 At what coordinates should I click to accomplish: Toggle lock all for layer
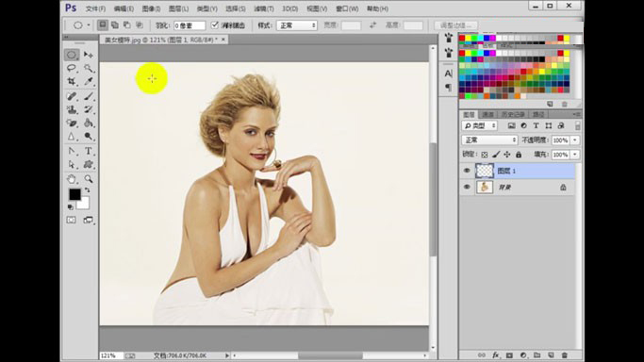519,155
